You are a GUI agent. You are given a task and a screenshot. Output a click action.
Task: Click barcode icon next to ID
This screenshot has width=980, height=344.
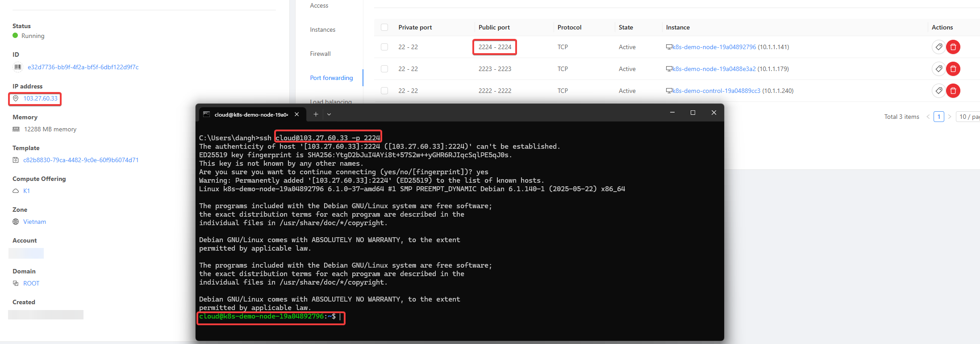tap(18, 67)
